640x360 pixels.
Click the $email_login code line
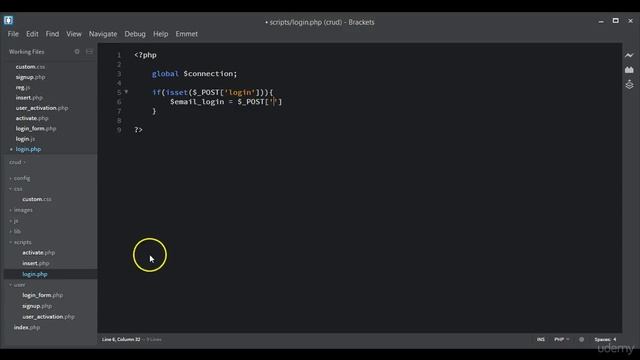[x=226, y=102]
